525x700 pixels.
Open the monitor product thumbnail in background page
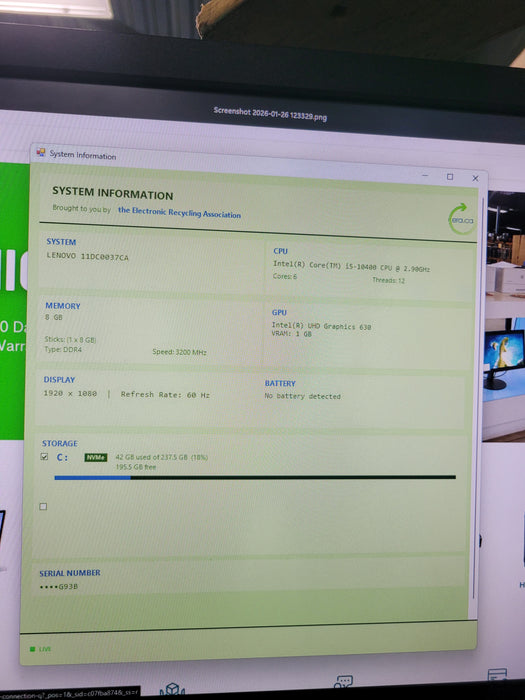click(x=504, y=379)
